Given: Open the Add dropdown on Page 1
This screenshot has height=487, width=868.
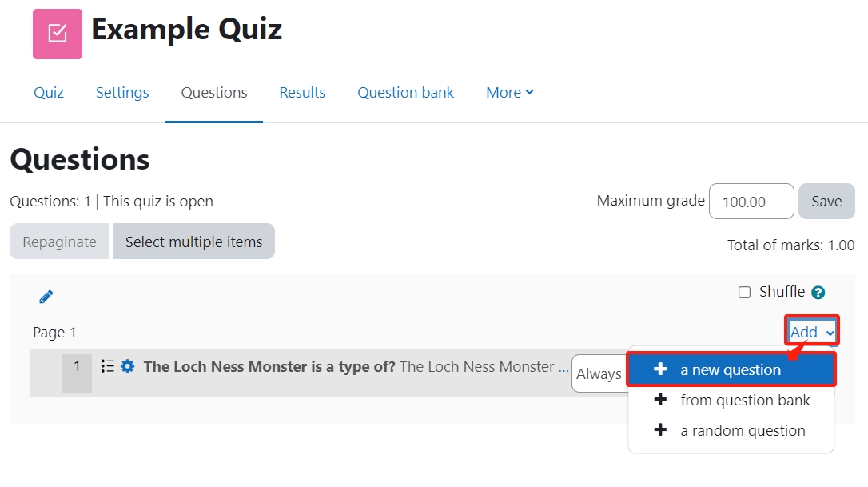Looking at the screenshot, I should [811, 332].
